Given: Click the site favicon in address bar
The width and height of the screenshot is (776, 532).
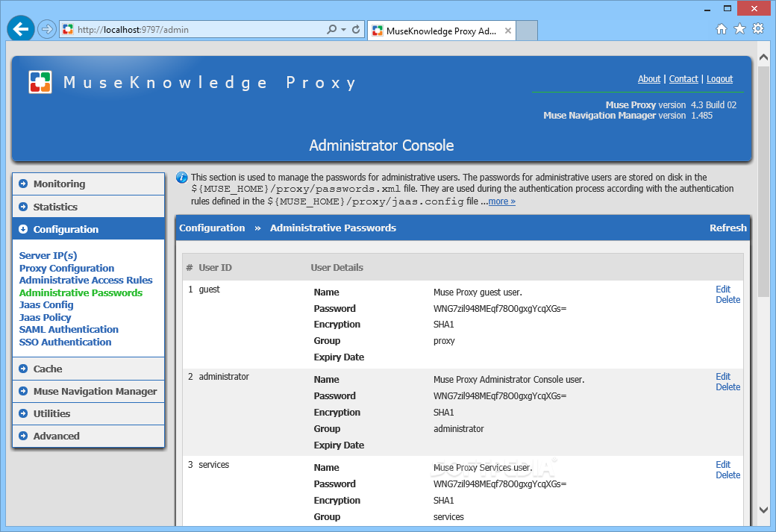Looking at the screenshot, I should tap(69, 29).
